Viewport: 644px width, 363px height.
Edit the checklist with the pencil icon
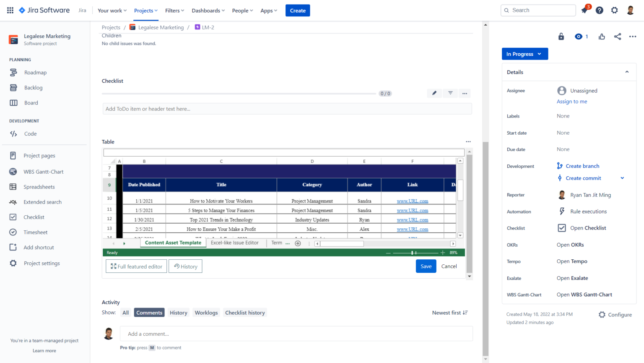point(434,93)
